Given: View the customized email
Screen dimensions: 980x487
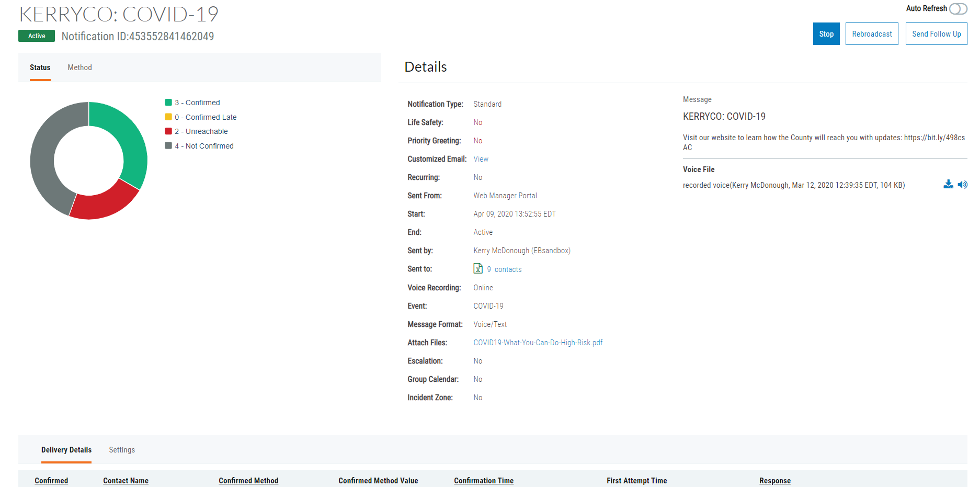Looking at the screenshot, I should tap(481, 159).
